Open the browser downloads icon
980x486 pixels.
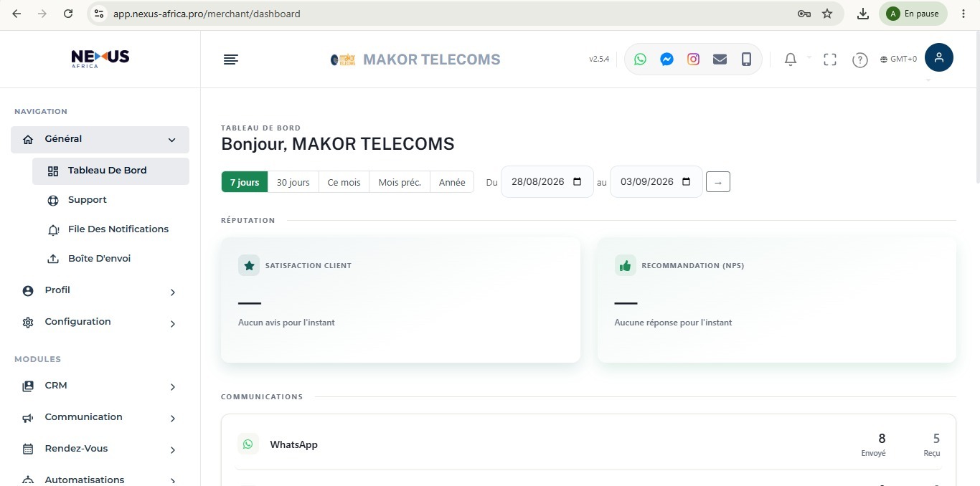pos(863,14)
